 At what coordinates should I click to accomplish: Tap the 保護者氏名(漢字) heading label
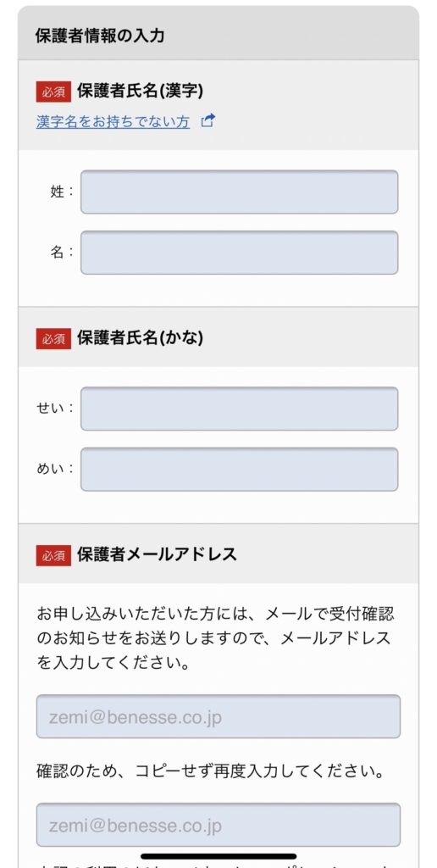point(141,92)
